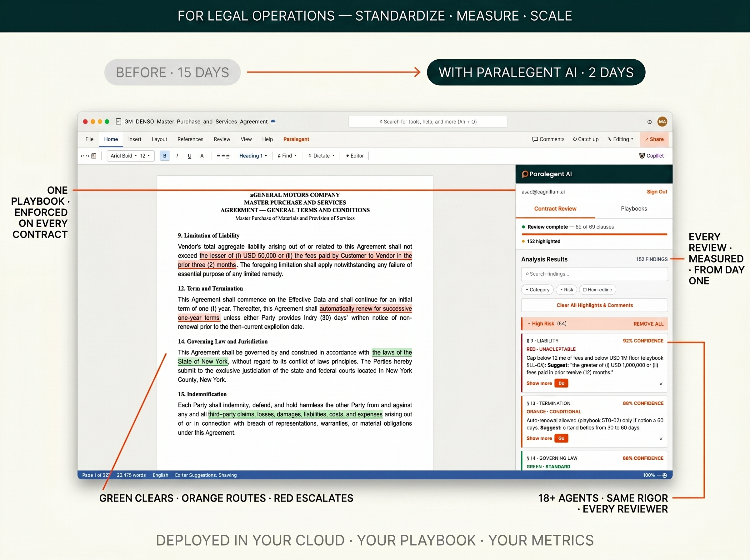Toggle bold formatting
The width and height of the screenshot is (750, 560).
click(x=165, y=156)
